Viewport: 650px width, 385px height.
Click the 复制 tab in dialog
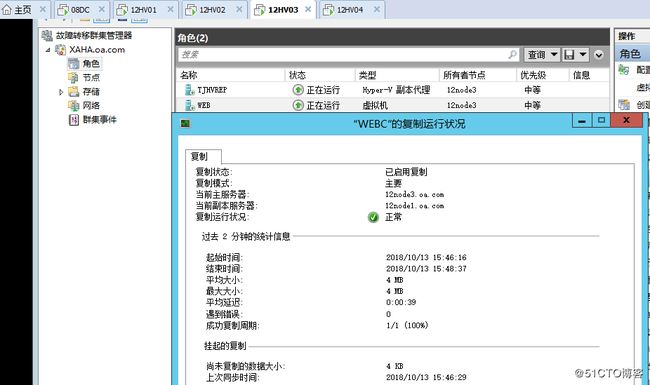pyautogui.click(x=203, y=157)
